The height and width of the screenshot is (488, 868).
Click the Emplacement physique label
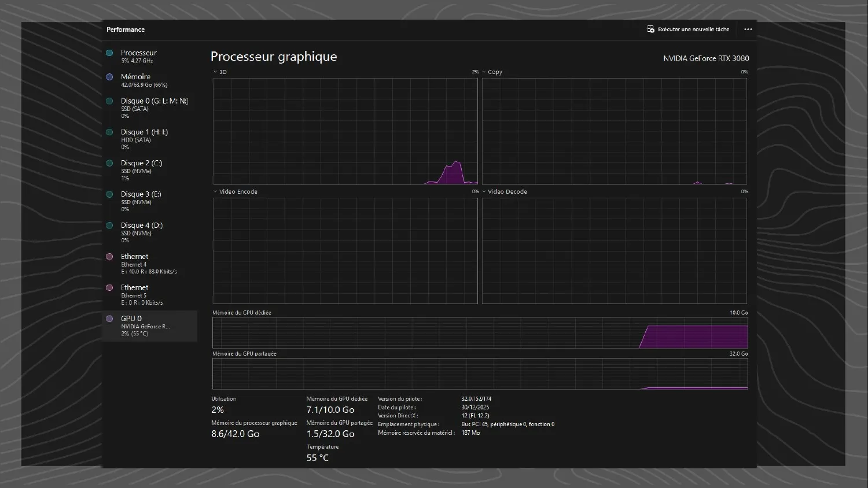click(x=409, y=424)
